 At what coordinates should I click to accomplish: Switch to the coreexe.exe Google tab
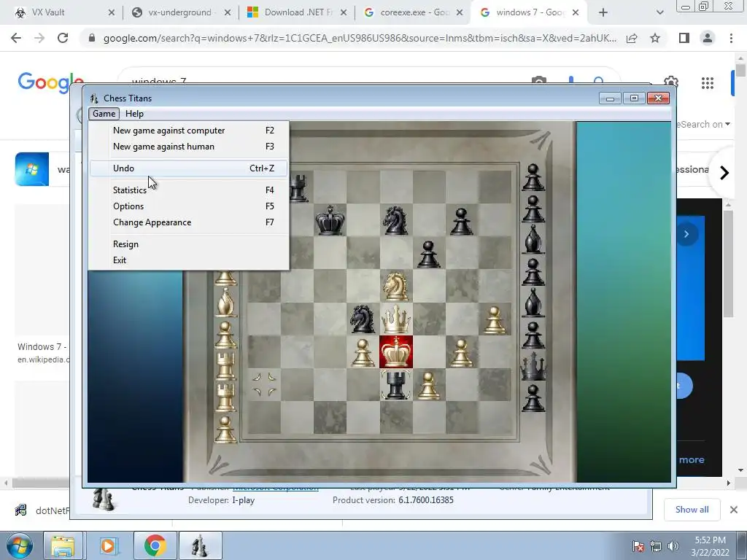414,12
